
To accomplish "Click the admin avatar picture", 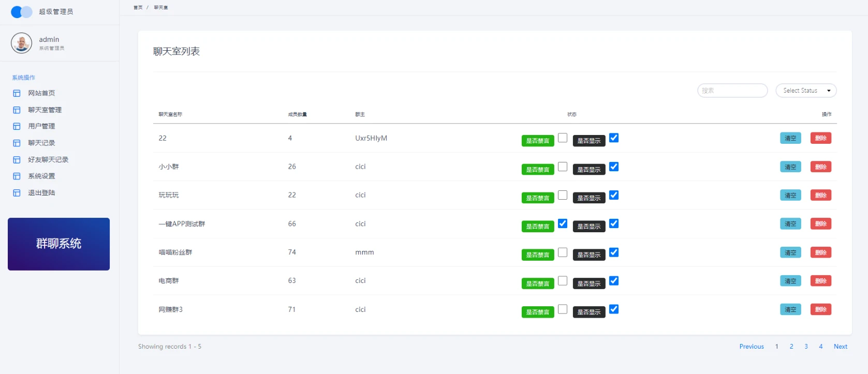I will 21,43.
